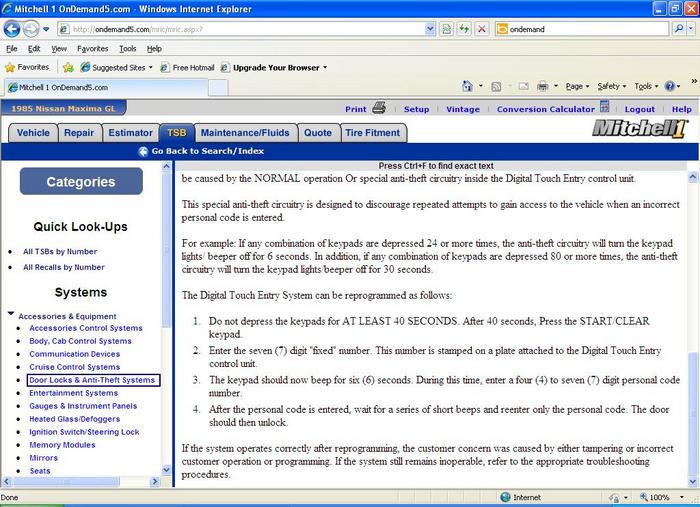This screenshot has height=507, width=700.
Task: Expand the address bar history dropdown
Action: pos(430,29)
